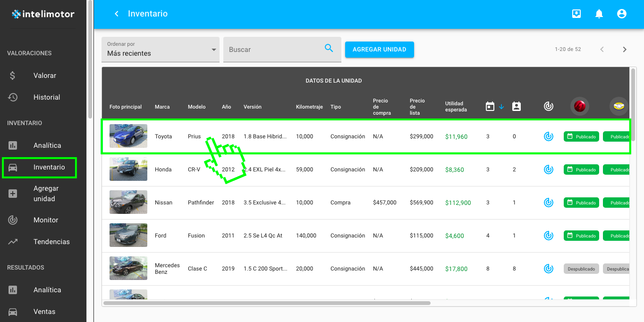The width and height of the screenshot is (644, 322).
Task: Click the monitor icon in Mercedes row
Action: pyautogui.click(x=548, y=269)
